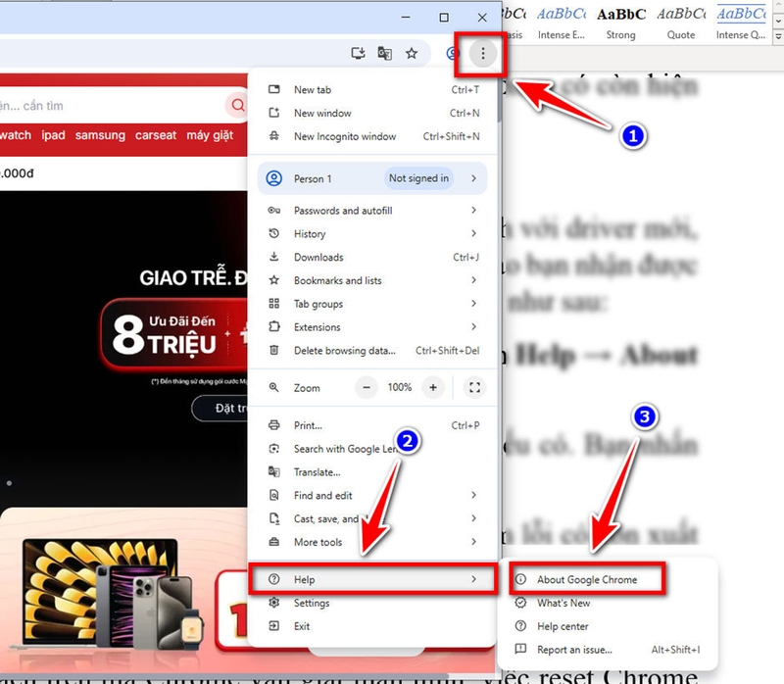Viewport: 784px width, 684px height.
Task: Click the New Incognito window mask icon
Action: (275, 136)
